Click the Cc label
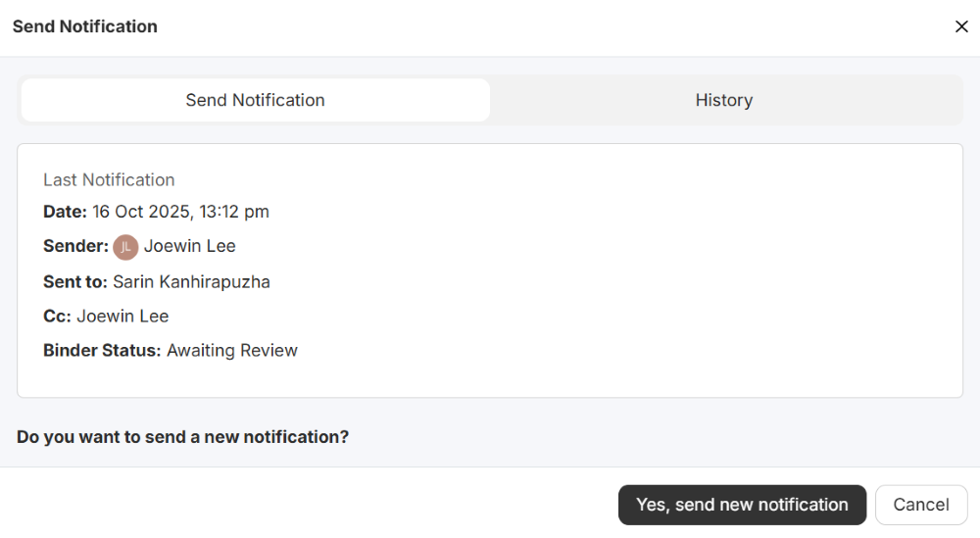The image size is (980, 538). tap(57, 317)
